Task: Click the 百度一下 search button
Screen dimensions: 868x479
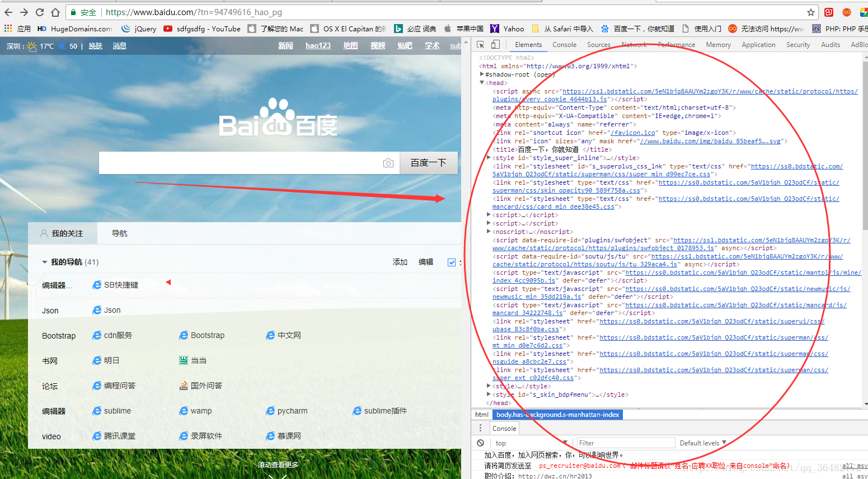Action: [429, 163]
